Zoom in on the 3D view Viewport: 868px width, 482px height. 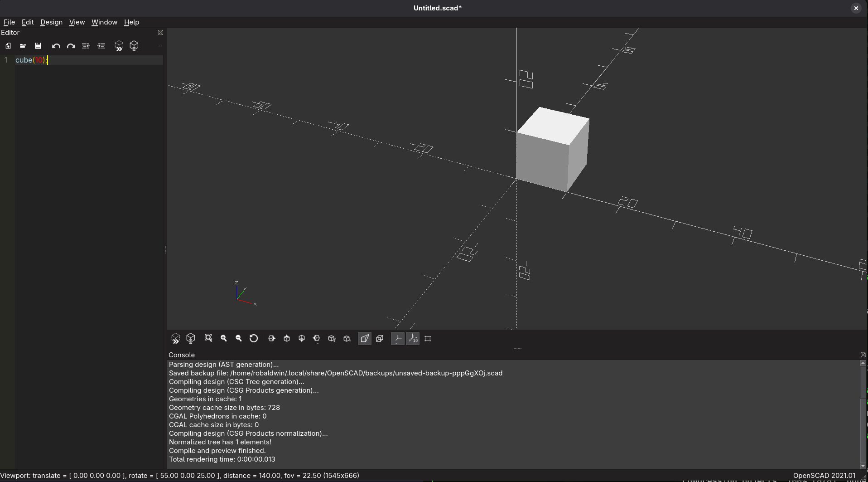tap(223, 338)
